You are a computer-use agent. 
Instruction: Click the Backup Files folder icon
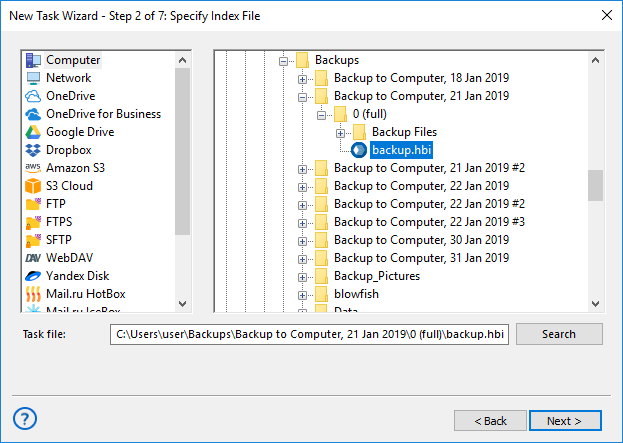click(360, 132)
